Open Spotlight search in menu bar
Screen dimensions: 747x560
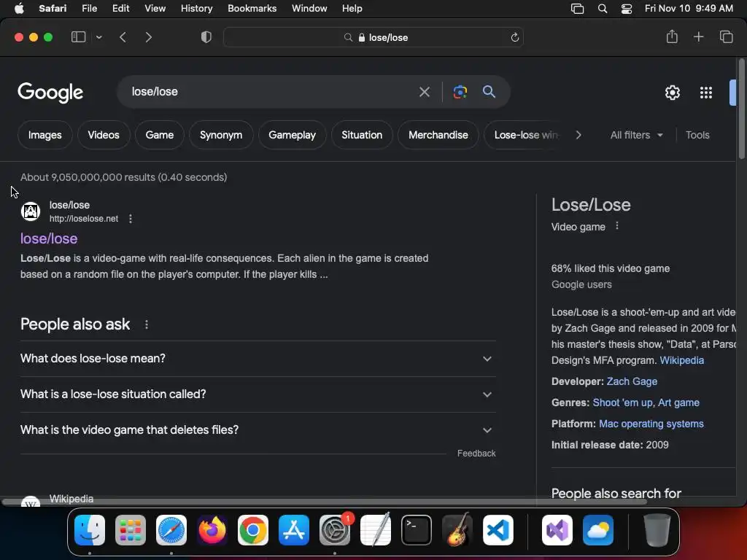(x=602, y=9)
